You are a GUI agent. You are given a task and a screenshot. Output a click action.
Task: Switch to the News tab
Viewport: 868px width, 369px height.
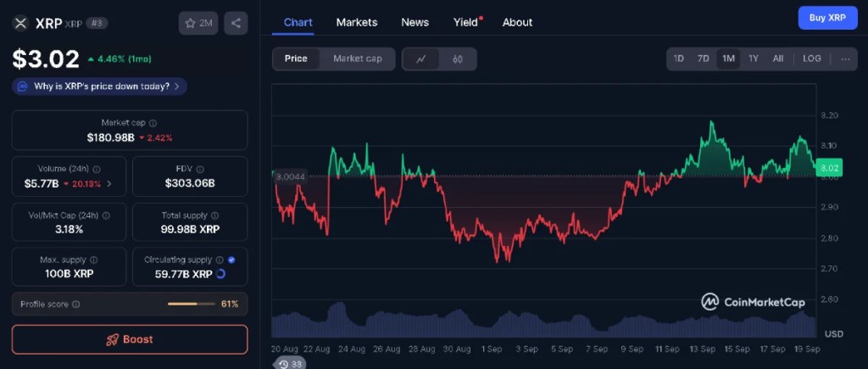point(415,22)
